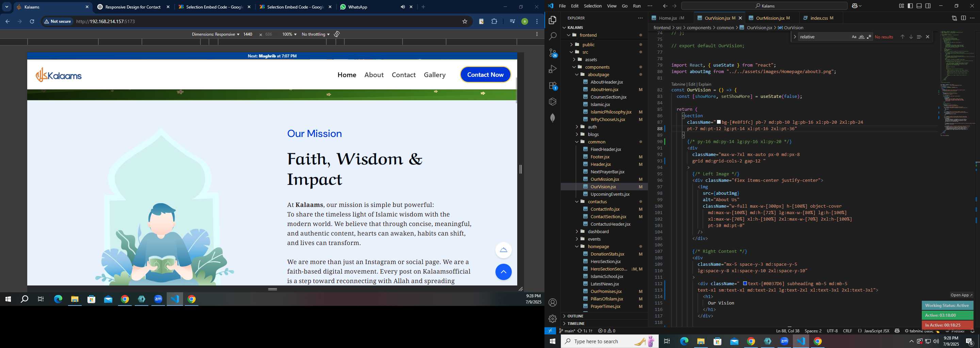
Task: Go to next match in find widget
Action: [911, 37]
